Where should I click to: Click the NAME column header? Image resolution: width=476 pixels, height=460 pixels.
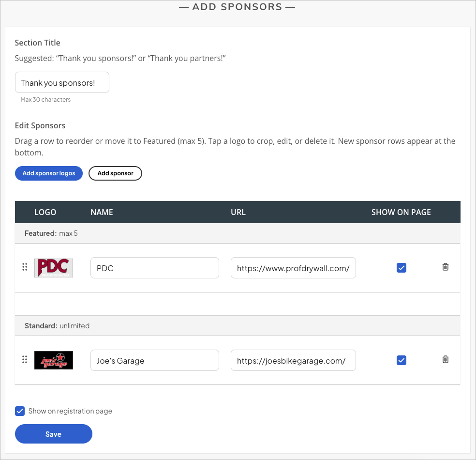(102, 212)
